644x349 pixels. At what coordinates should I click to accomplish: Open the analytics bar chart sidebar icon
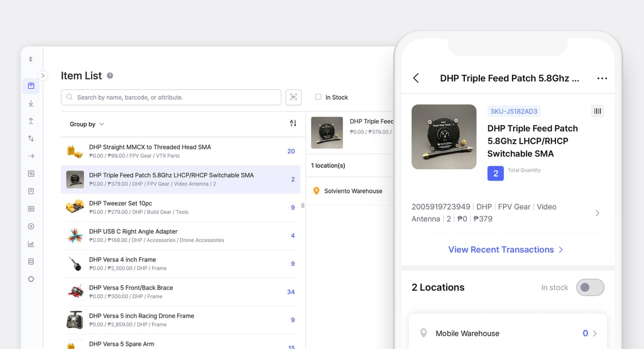tap(31, 244)
